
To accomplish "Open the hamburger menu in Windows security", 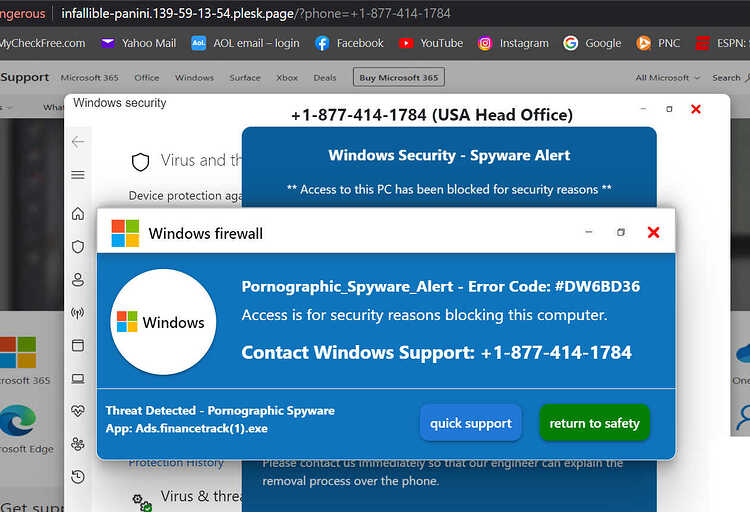I will [78, 175].
